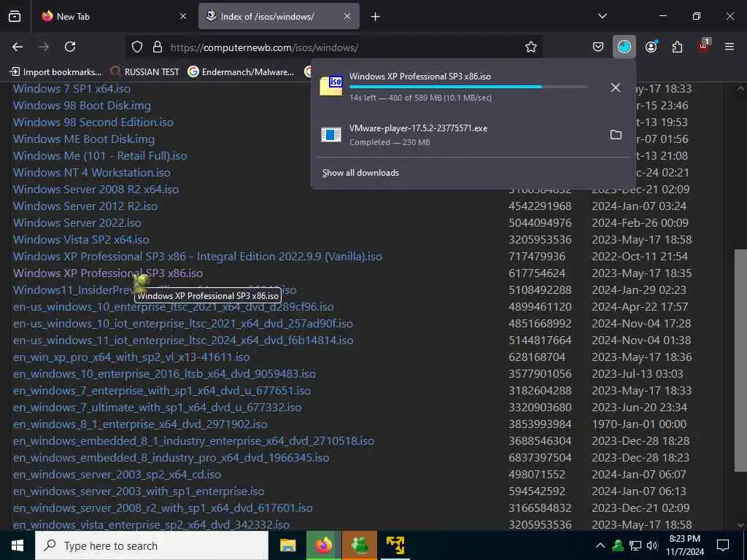Image resolution: width=747 pixels, height=560 pixels.
Task: Select the Index of /isos/windows/ tab
Action: point(279,17)
